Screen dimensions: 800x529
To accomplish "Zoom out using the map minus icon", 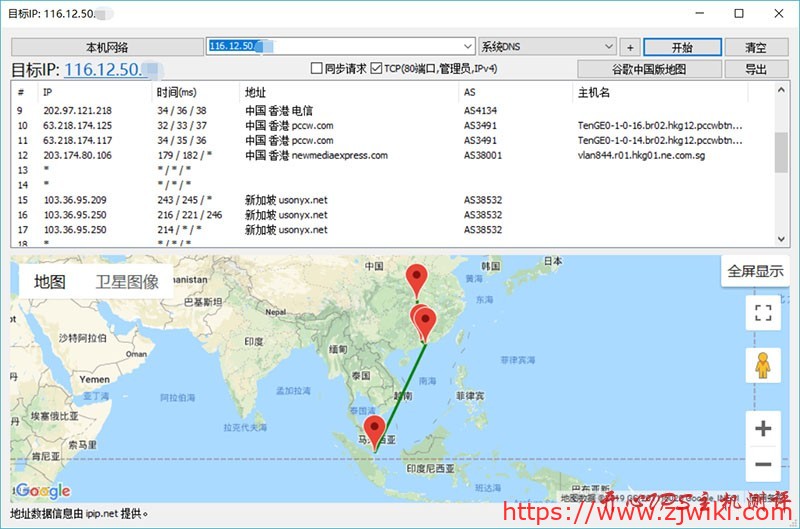I will click(x=763, y=465).
